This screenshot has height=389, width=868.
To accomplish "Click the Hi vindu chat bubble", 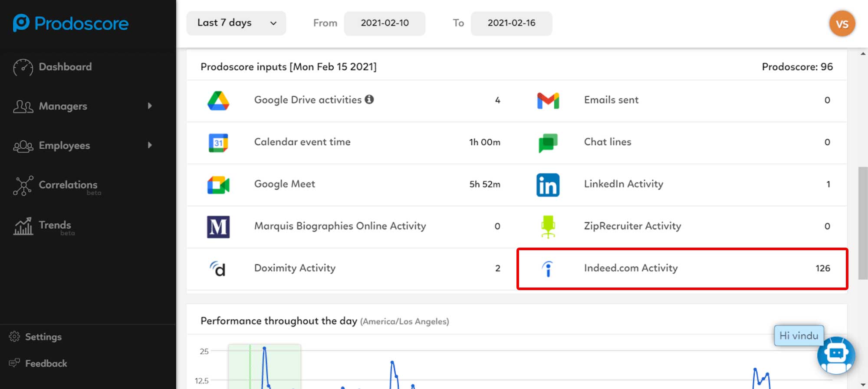I will click(799, 336).
